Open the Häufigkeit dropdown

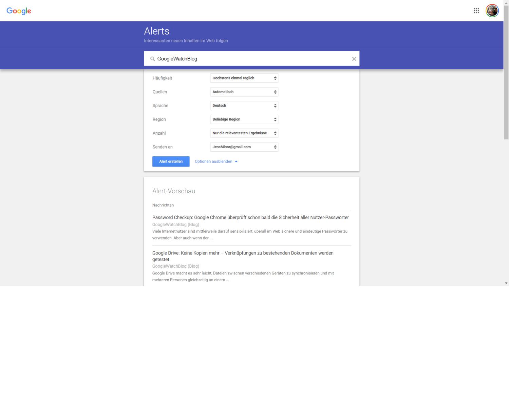(244, 78)
